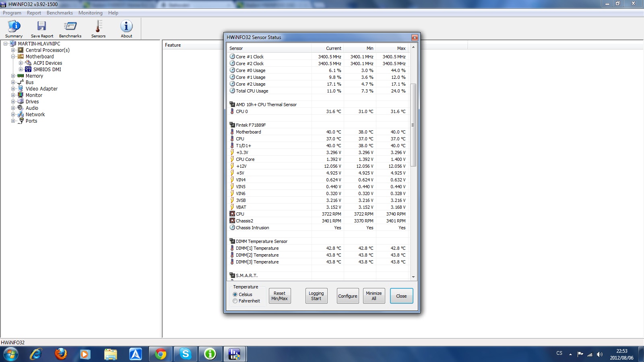Click the Memory module icon
The height and width of the screenshot is (362, 644).
coord(21,76)
